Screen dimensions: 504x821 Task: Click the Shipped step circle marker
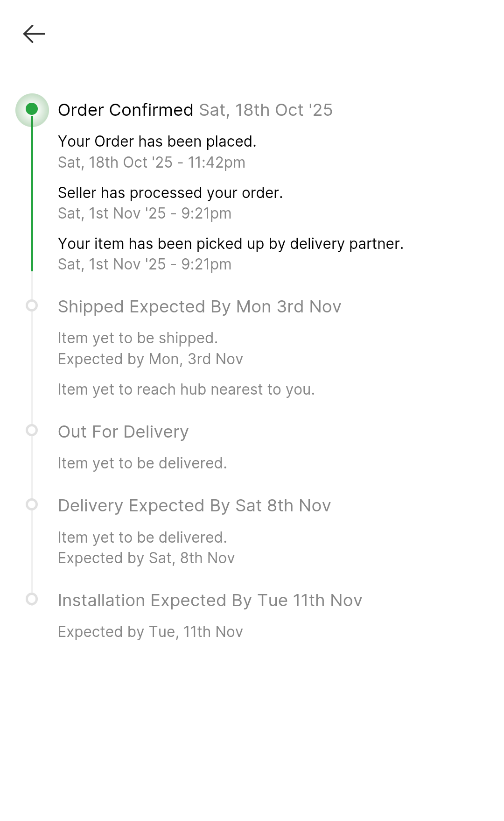click(32, 306)
